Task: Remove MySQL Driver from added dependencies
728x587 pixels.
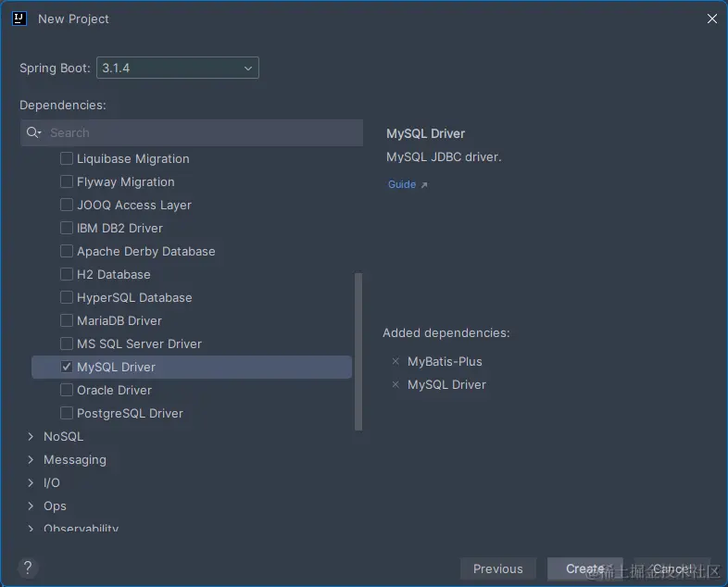Action: [x=395, y=384]
